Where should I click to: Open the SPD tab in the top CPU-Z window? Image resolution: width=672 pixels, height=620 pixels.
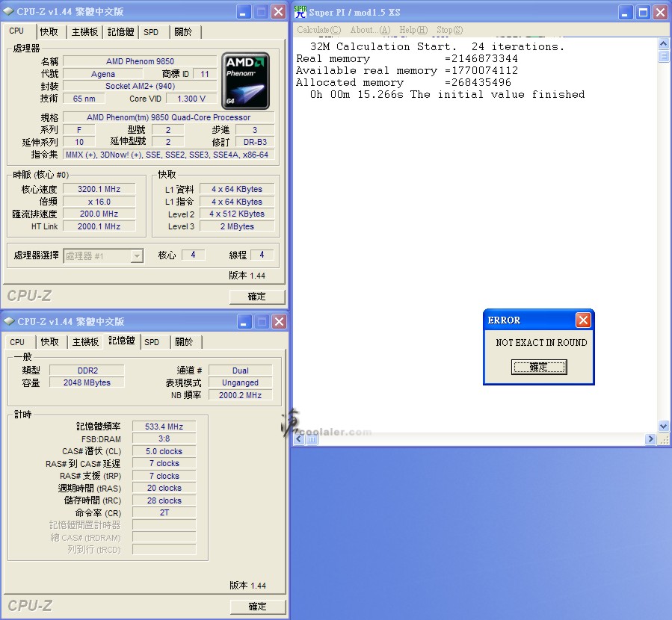pos(151,32)
